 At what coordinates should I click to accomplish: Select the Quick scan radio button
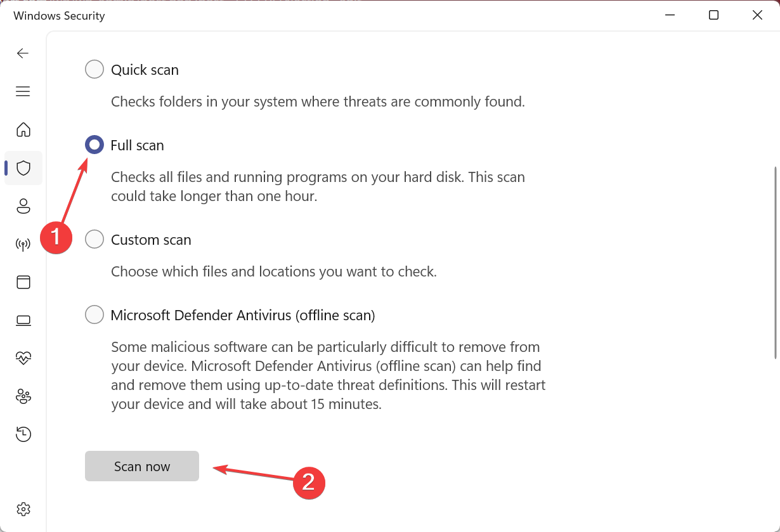pyautogui.click(x=94, y=69)
